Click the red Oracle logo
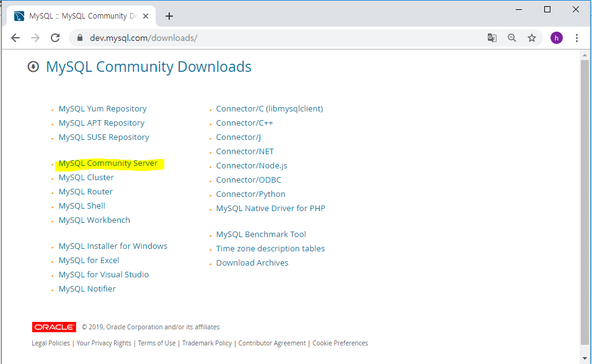The image size is (592, 364). [x=54, y=327]
